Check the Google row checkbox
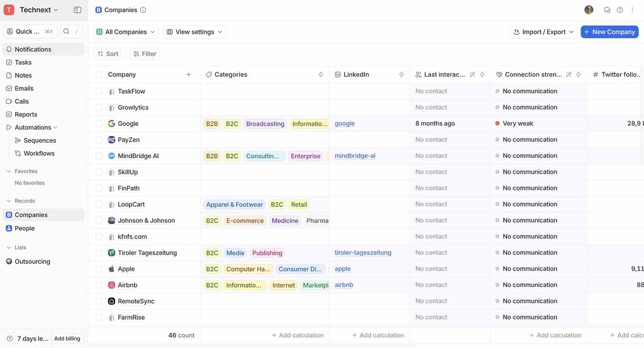The width and height of the screenshot is (644, 348). pos(99,123)
